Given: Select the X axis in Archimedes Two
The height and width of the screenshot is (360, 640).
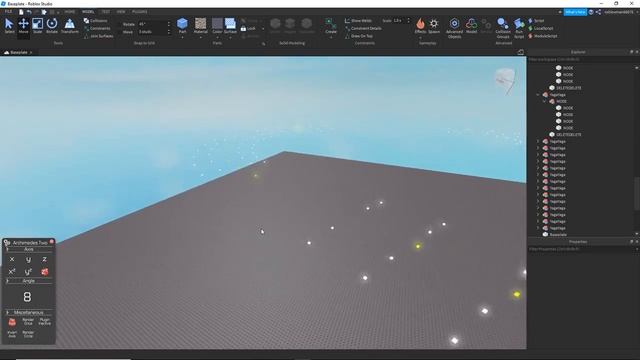Looking at the screenshot, I should pos(12,259).
